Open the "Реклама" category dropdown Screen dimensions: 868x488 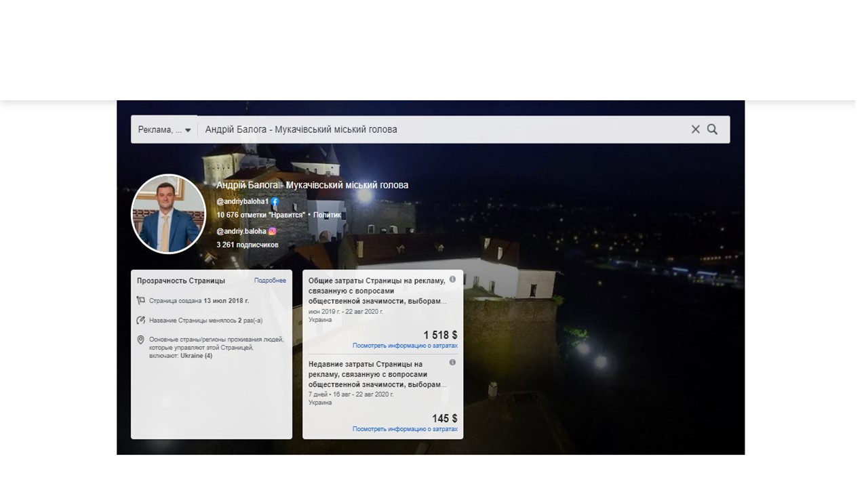pos(164,129)
